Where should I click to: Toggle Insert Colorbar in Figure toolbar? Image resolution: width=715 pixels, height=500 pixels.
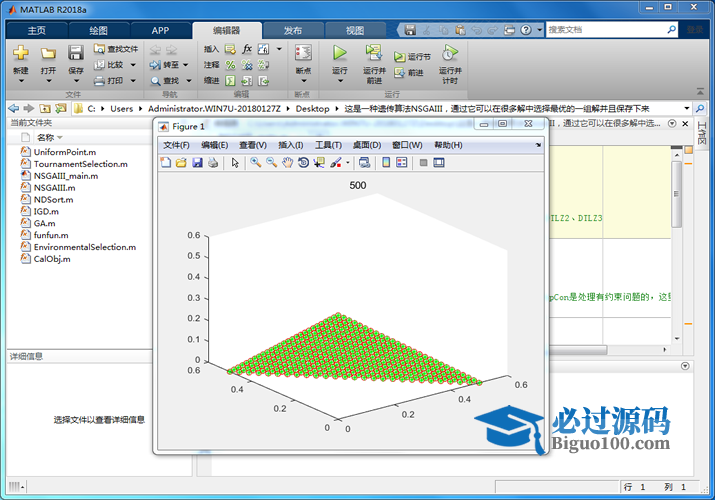(384, 162)
